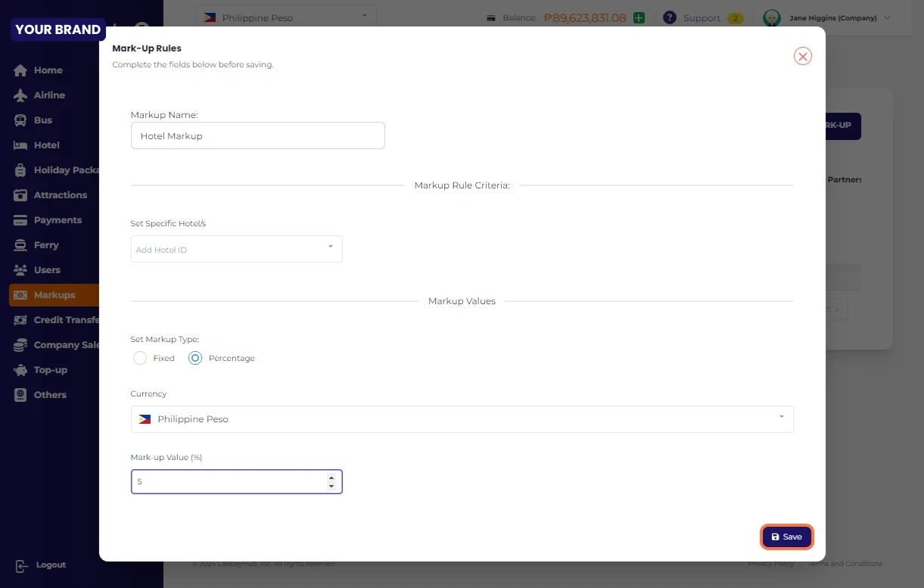Close the Mark-Up Rules dialog

click(802, 56)
